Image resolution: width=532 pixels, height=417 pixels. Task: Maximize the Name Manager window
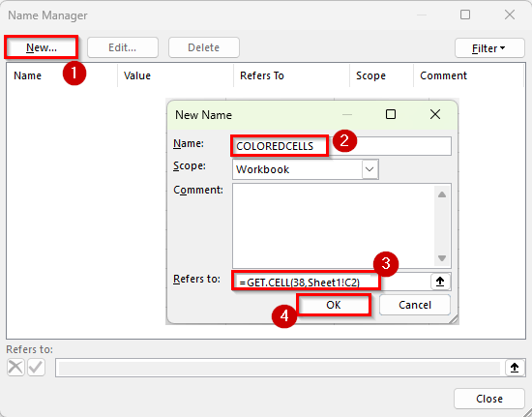(465, 15)
